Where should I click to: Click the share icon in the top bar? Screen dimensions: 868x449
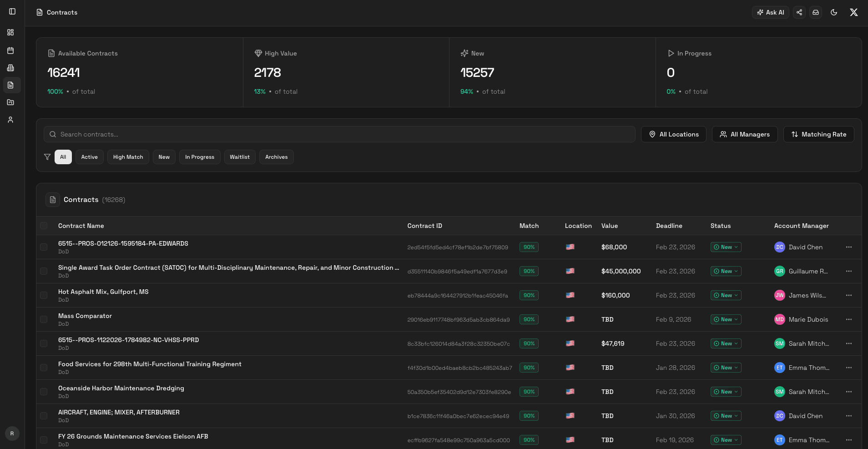point(799,12)
